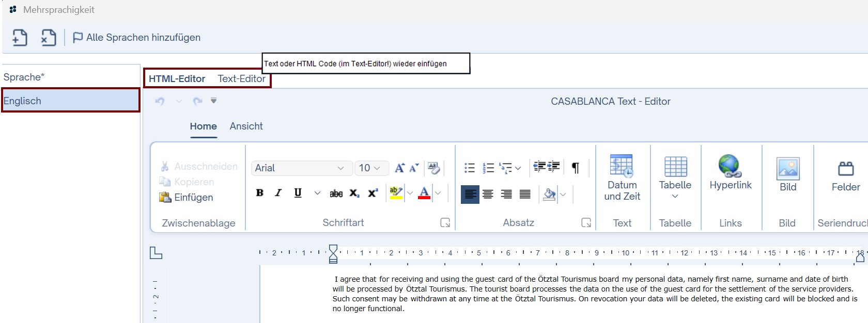Expand the undo history dropdown
The width and height of the screenshot is (868, 323).
coord(179,101)
